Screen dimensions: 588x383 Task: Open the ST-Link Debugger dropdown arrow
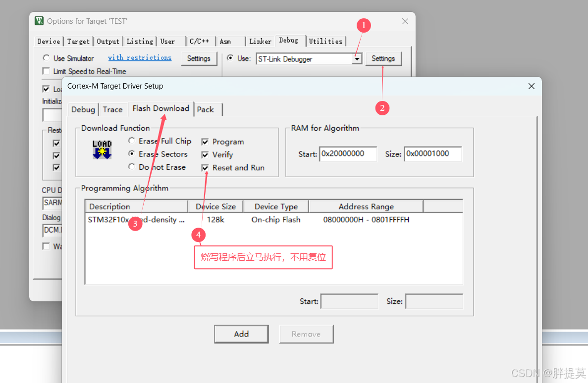[x=357, y=59]
